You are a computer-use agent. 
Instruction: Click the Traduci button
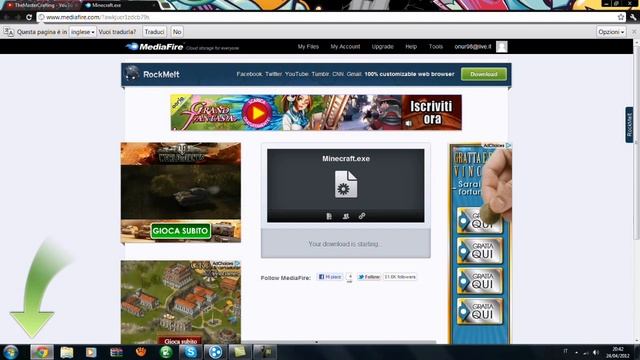(x=154, y=32)
